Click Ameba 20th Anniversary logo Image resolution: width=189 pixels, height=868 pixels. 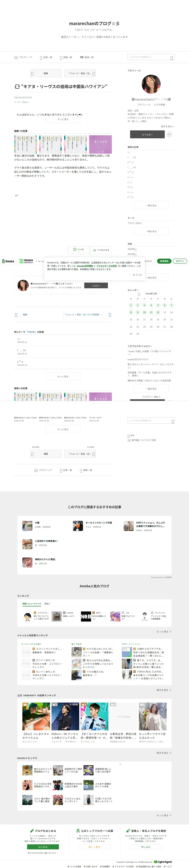pos(26,261)
